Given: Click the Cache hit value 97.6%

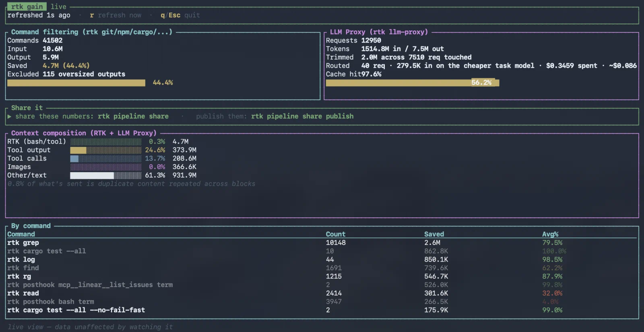Looking at the screenshot, I should pos(371,74).
